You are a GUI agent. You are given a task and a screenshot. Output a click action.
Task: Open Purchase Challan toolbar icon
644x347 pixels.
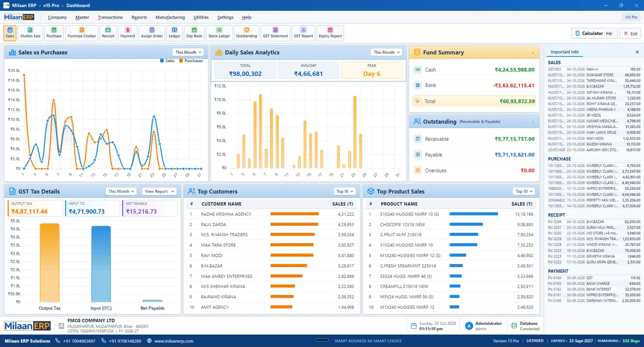(82, 33)
